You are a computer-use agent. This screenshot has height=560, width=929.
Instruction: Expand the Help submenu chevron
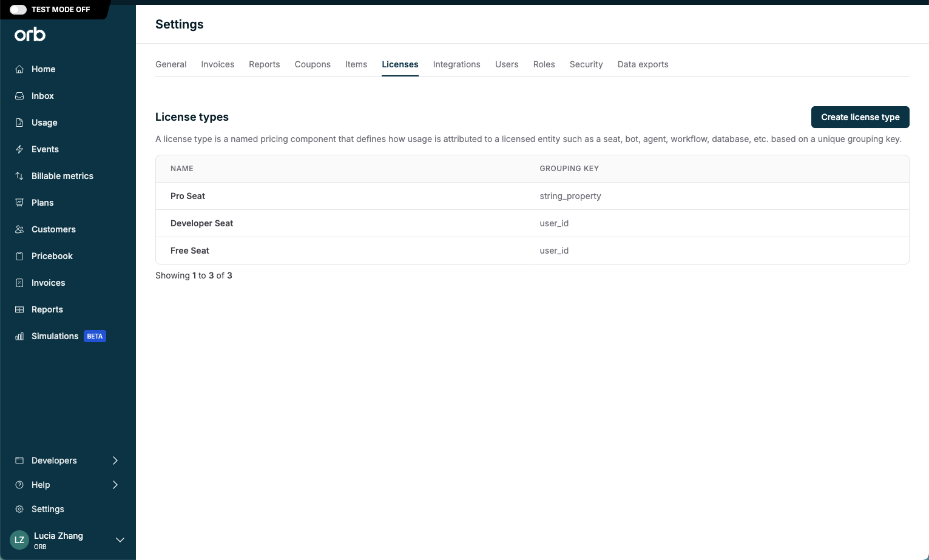(x=115, y=485)
